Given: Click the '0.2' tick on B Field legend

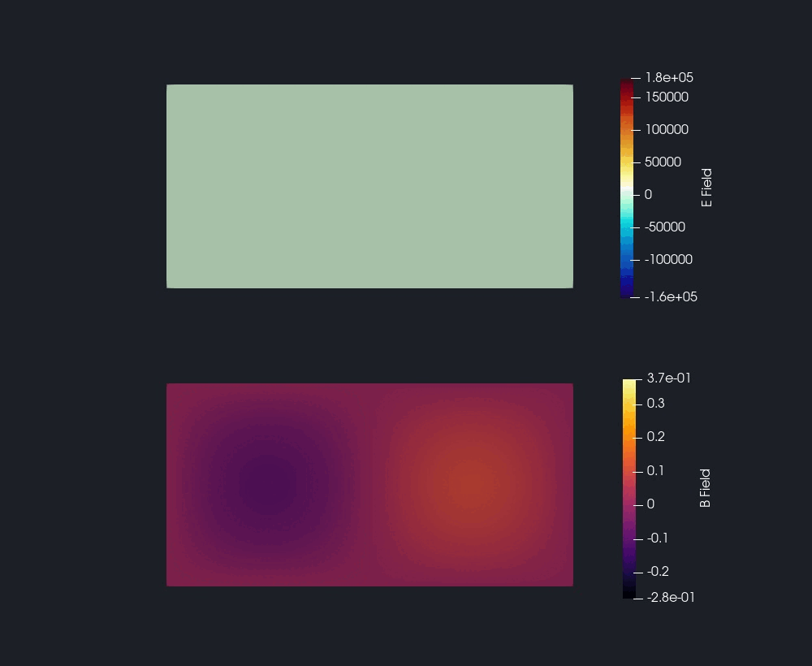Looking at the screenshot, I should tap(655, 437).
